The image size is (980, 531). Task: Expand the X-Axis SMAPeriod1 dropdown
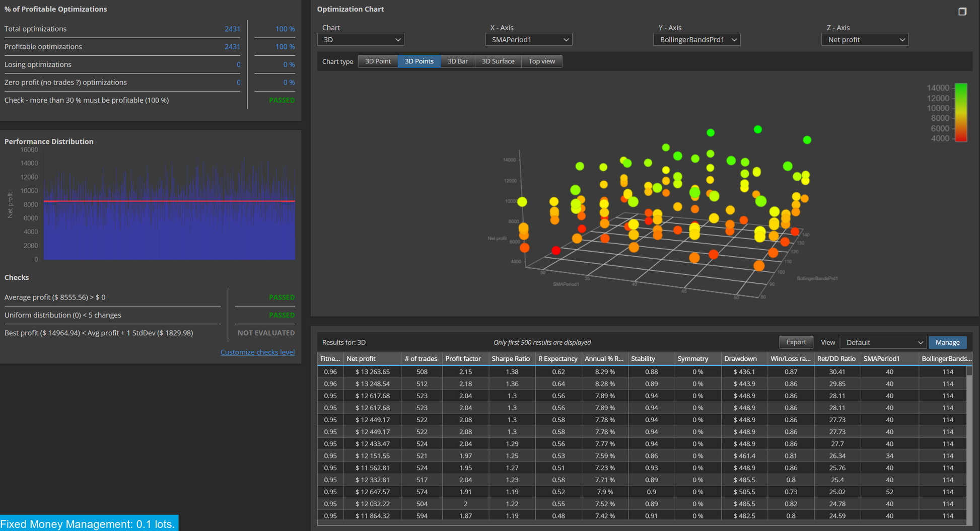point(529,40)
